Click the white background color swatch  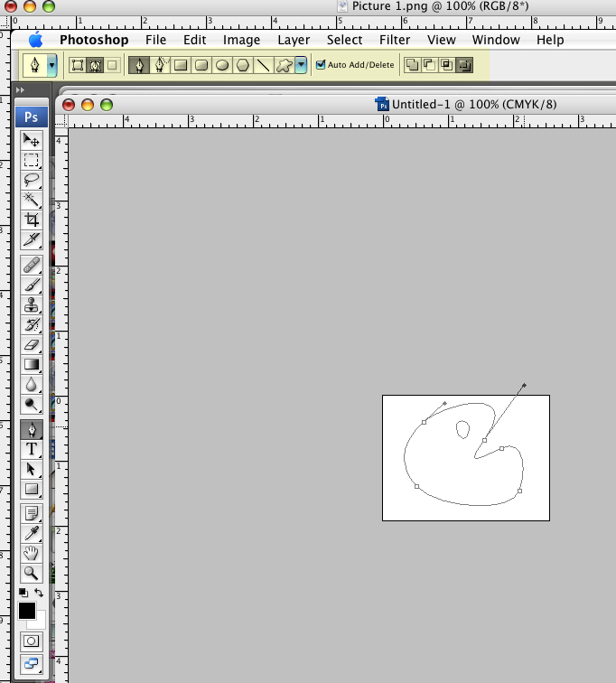(39, 622)
